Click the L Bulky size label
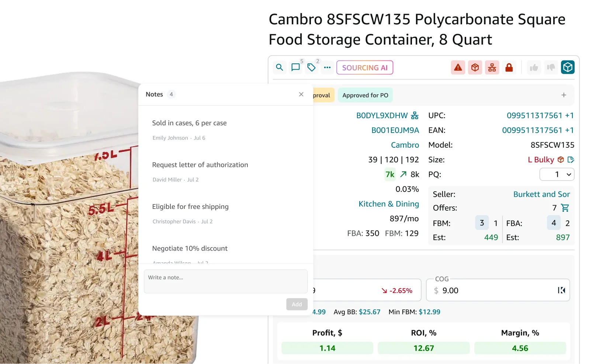Screen dimensions: 596x364 coord(541,160)
